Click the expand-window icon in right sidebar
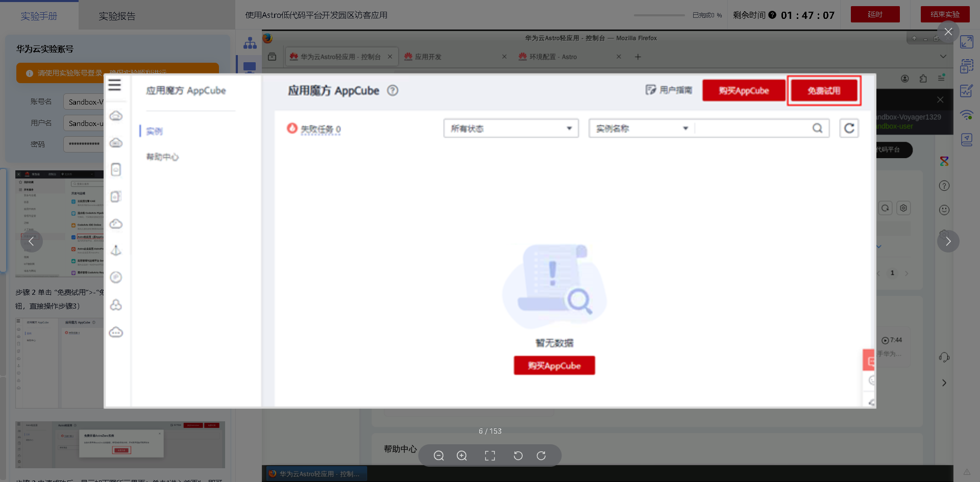The image size is (980, 482). click(967, 42)
